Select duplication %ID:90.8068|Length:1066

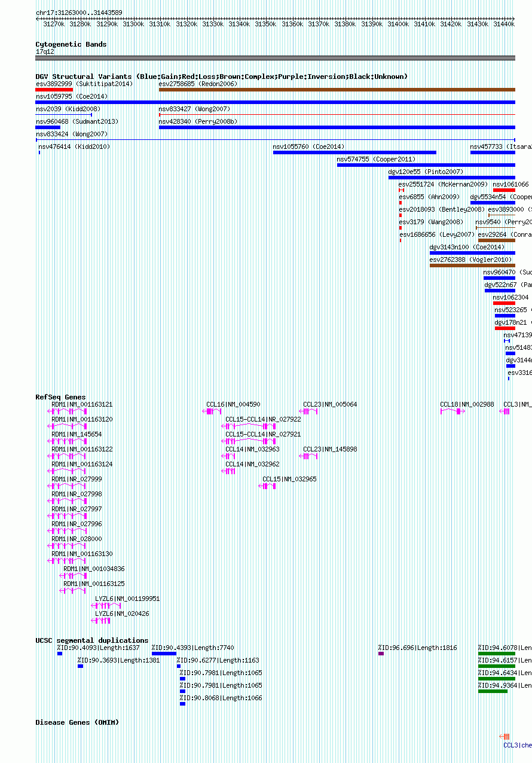[221, 698]
